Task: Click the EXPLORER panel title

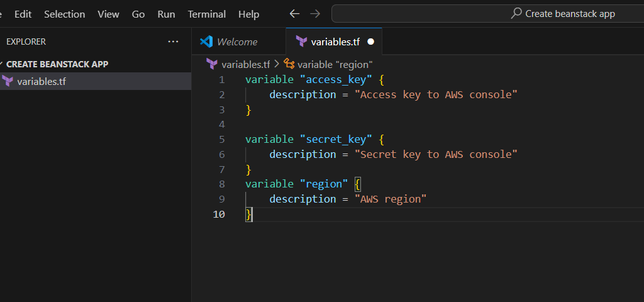Action: pos(26,42)
